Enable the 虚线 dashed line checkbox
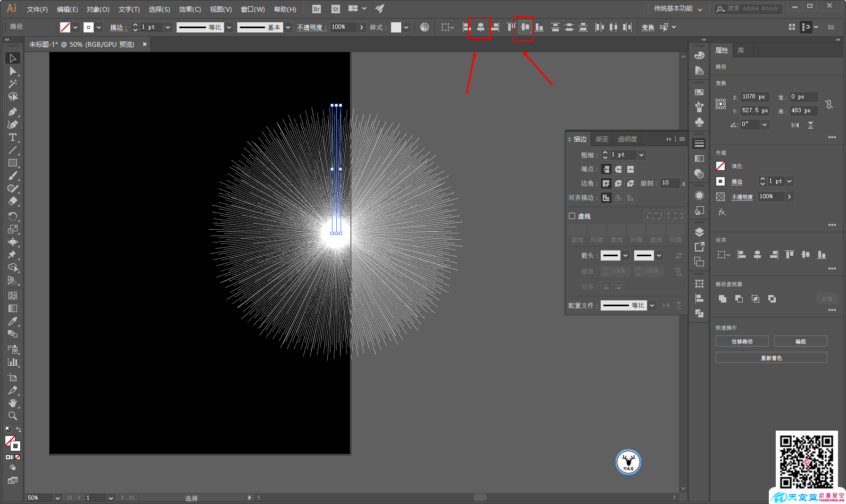Image resolution: width=846 pixels, height=504 pixels. (x=572, y=216)
